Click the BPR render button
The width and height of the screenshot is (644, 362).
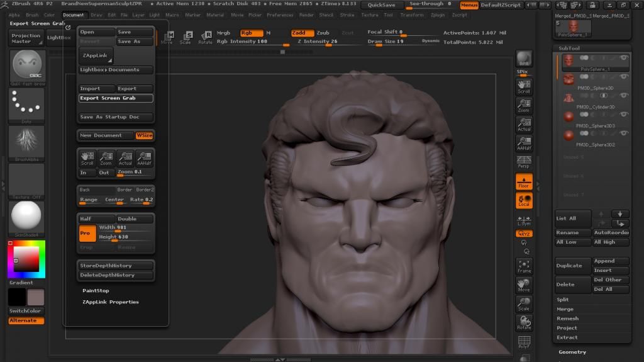(524, 59)
